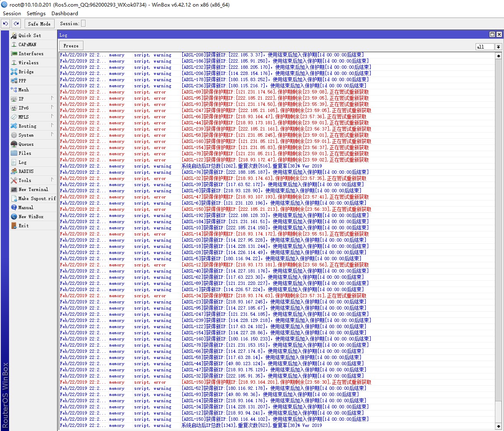Open Wireless icon in sidebar
Viewport: 504px width, 431px height.
pos(14,63)
